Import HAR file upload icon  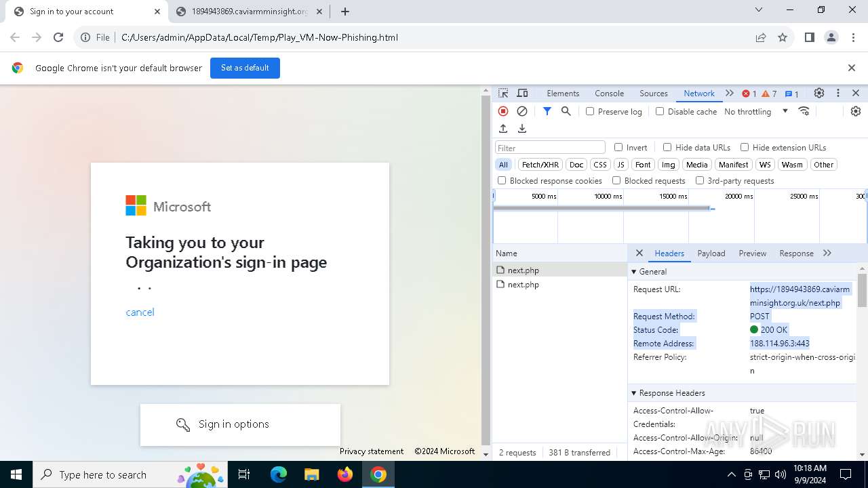pos(503,129)
